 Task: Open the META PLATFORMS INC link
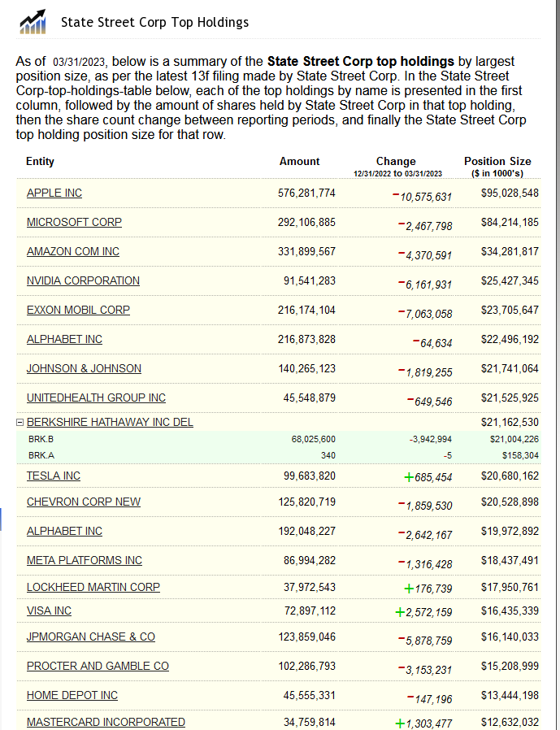click(85, 561)
